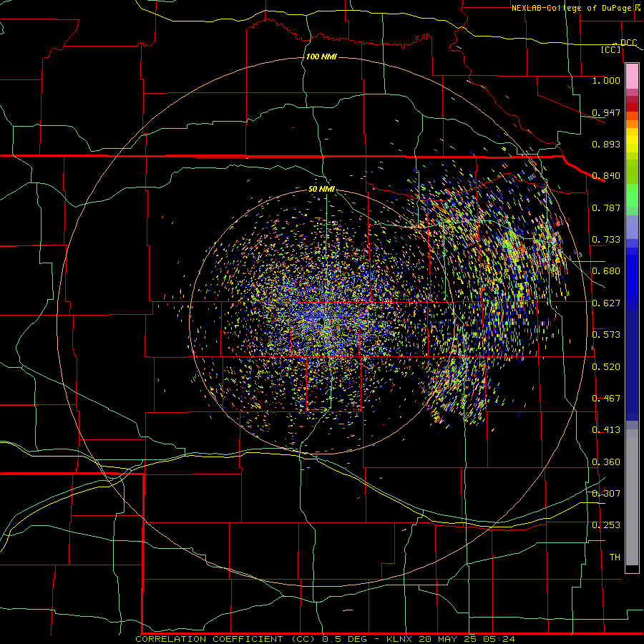Screen dimensions: 644x644
Task: Select the 0.467 scale value
Action: pyautogui.click(x=606, y=399)
